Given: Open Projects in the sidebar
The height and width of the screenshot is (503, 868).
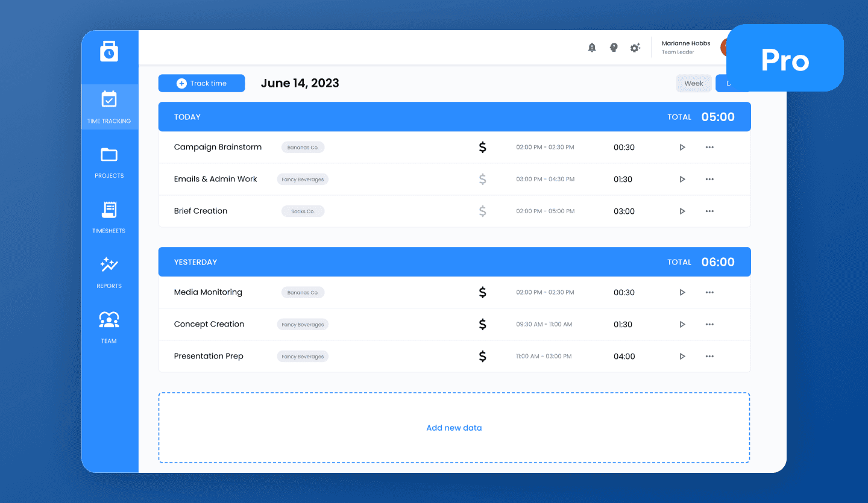Looking at the screenshot, I should [x=109, y=162].
